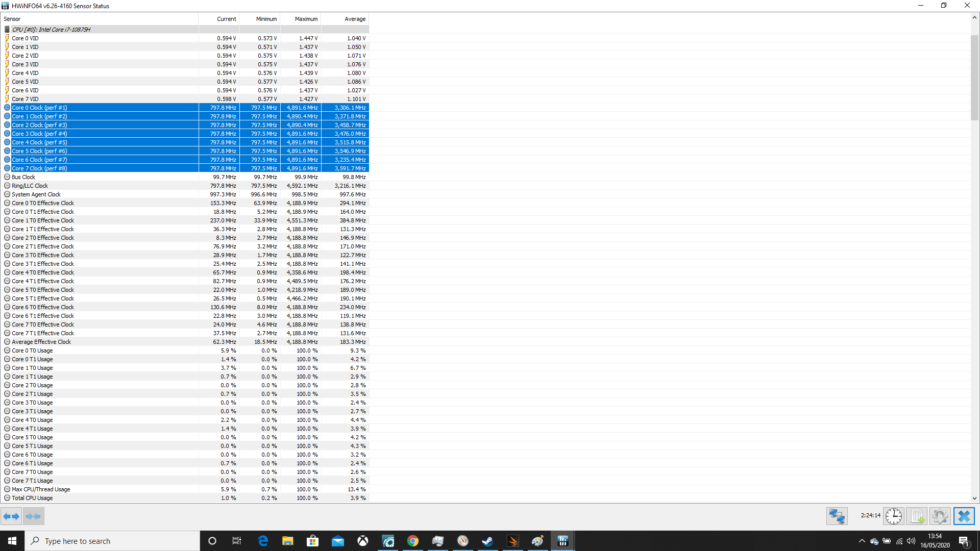The height and width of the screenshot is (551, 980).
Task: Click the Average column header
Action: [x=345, y=19]
